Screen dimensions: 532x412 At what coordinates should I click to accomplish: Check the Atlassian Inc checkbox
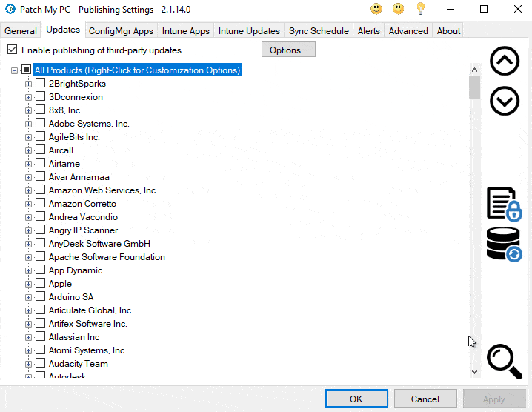click(x=40, y=336)
